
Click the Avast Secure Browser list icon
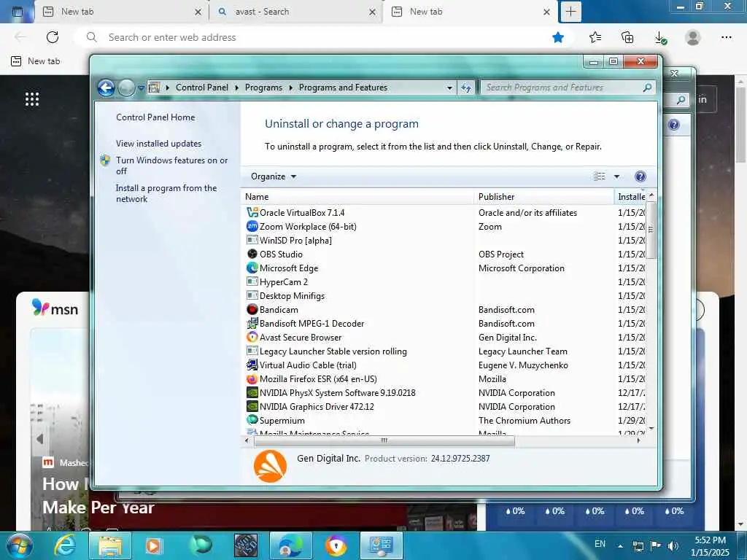[252, 337]
